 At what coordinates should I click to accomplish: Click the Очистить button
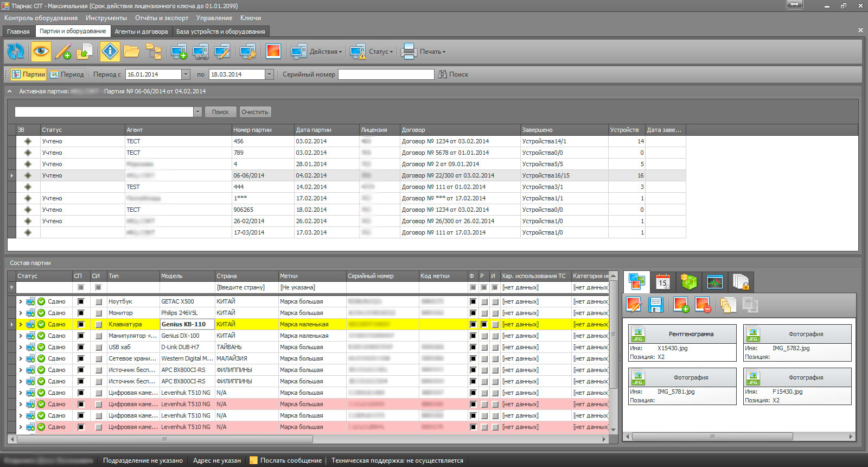coord(255,112)
